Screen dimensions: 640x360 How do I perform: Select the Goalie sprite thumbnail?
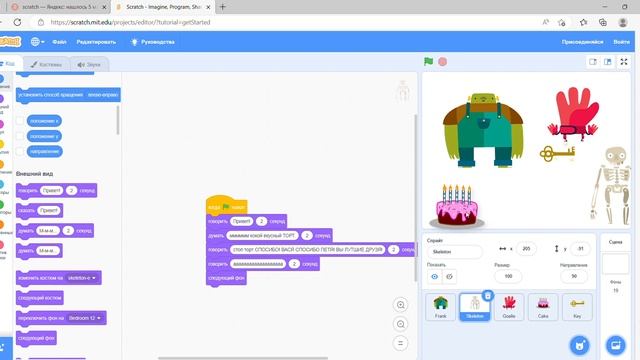pyautogui.click(x=509, y=307)
